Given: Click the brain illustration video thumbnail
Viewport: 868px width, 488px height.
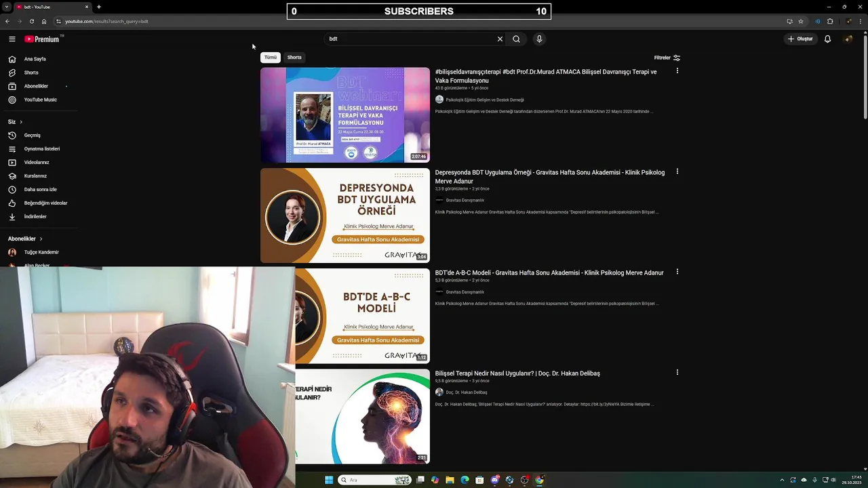Looking at the screenshot, I should 363,417.
